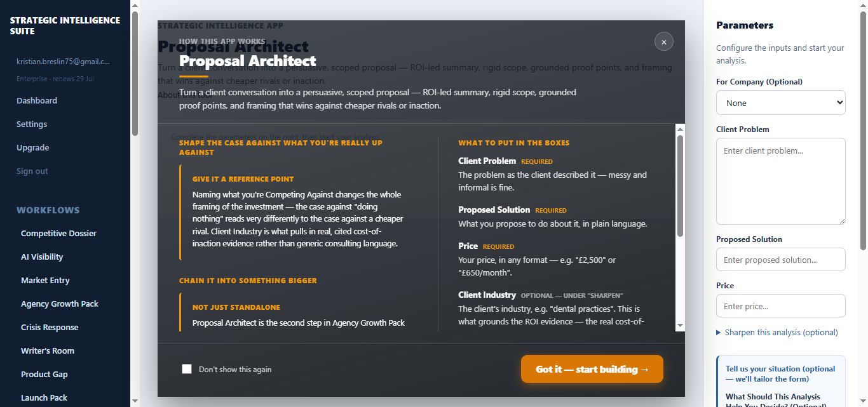
Task: Focus the Proposed Solution field
Action: [781, 260]
